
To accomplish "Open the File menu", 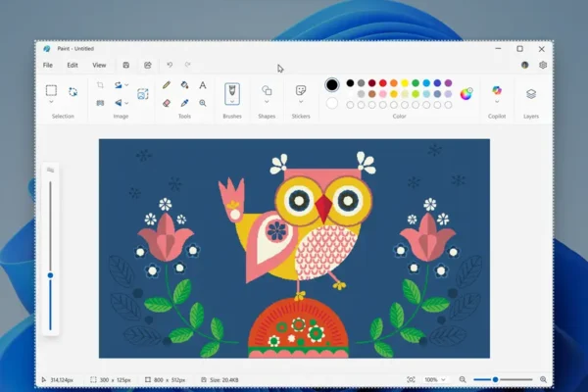I will (48, 65).
